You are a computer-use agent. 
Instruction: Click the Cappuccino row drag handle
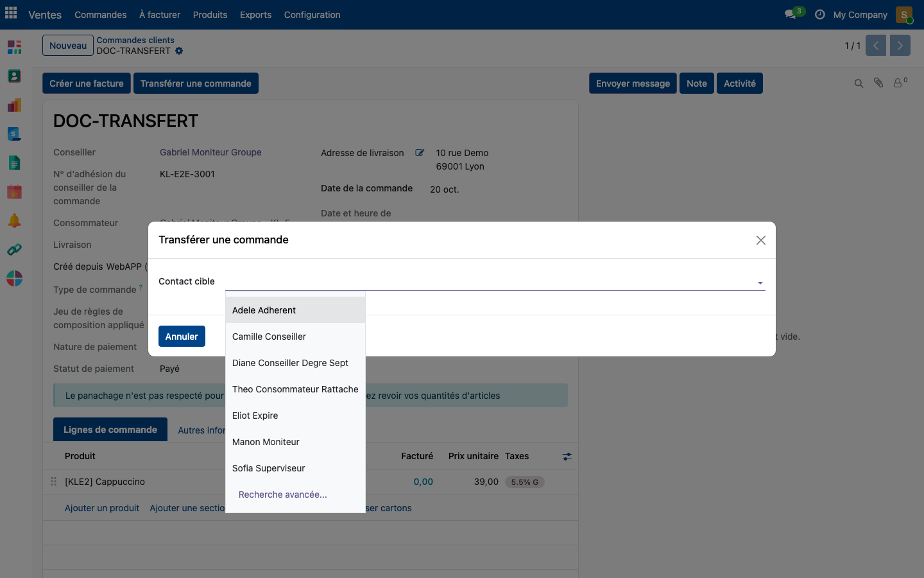[x=54, y=482]
